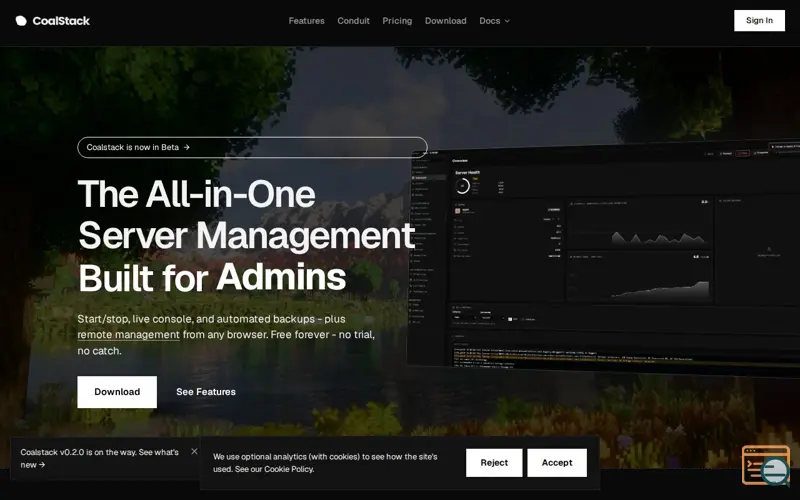Click See Features link
Image resolution: width=800 pixels, height=500 pixels.
206,392
